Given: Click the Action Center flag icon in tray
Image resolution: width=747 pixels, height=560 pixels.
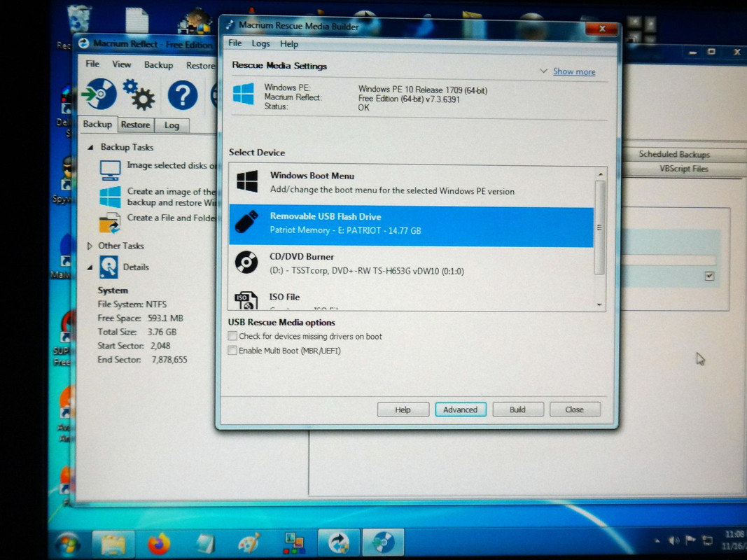Looking at the screenshot, I should 690,540.
